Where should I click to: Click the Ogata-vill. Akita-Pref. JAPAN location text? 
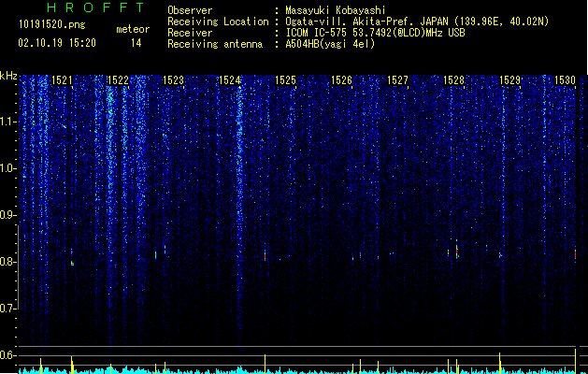[417, 22]
